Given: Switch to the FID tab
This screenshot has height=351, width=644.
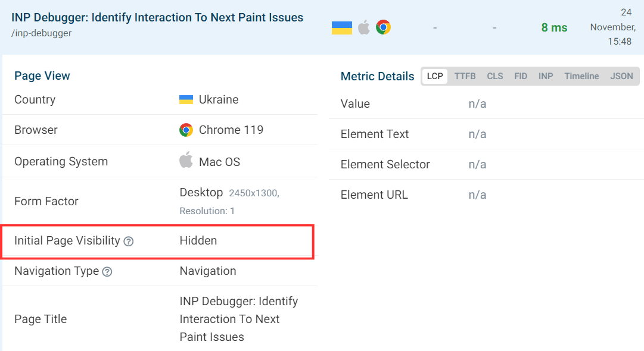Looking at the screenshot, I should coord(521,76).
